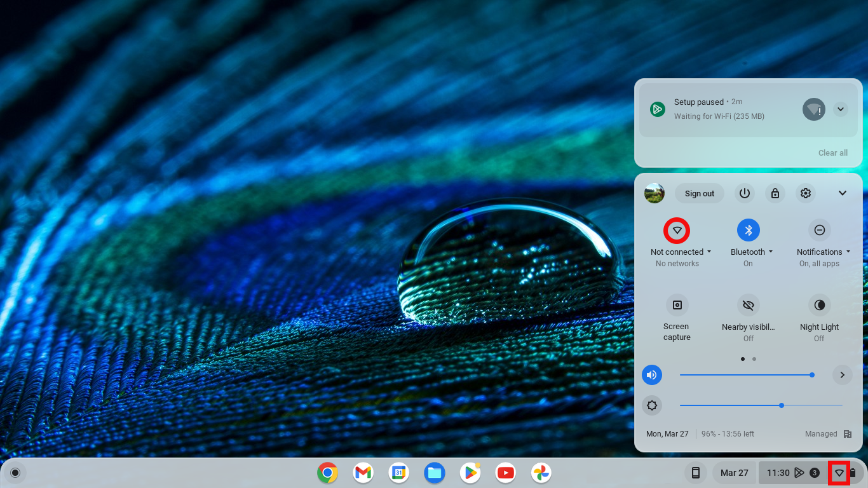Open the Phone Hub in the shelf

(696, 473)
